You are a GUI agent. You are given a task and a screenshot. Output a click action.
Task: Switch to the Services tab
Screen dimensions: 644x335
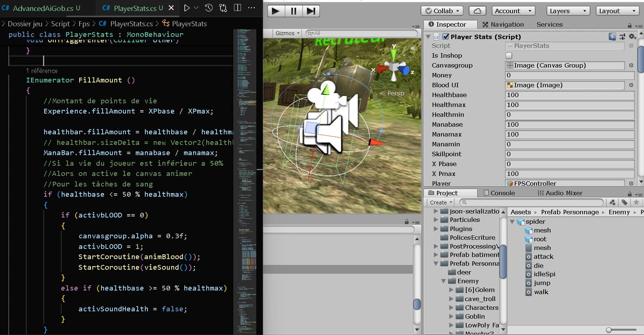549,24
